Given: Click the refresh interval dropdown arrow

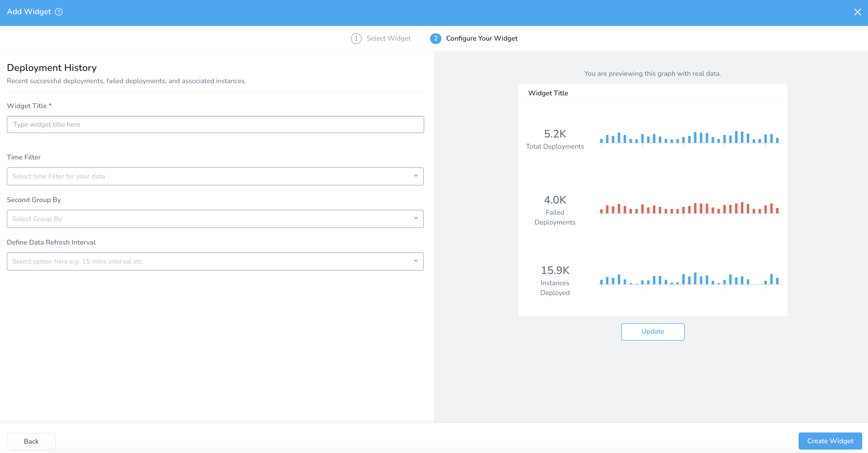Looking at the screenshot, I should [x=415, y=261].
